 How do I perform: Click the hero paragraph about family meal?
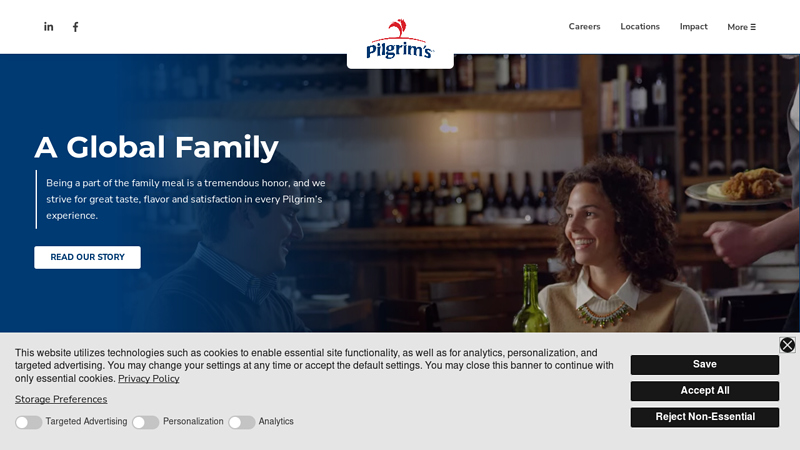(186, 199)
